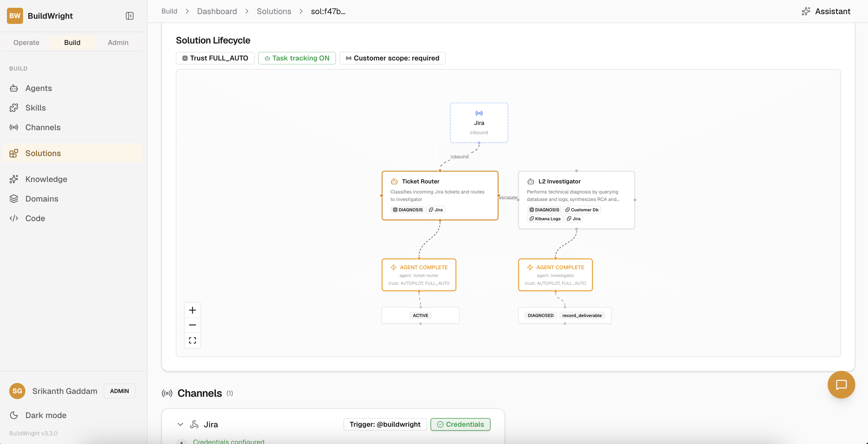
Task: Open the Assistant panel
Action: pos(826,11)
